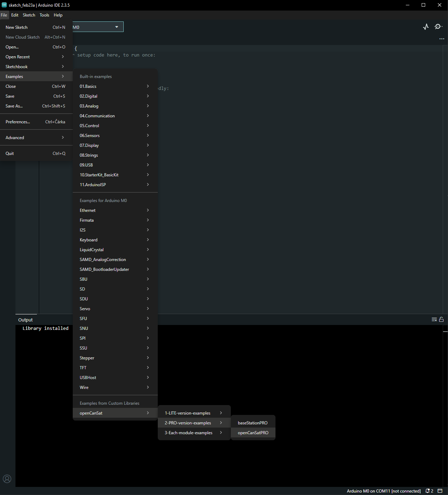
Task: Choose New Sketch from File menu
Action: click(36, 27)
